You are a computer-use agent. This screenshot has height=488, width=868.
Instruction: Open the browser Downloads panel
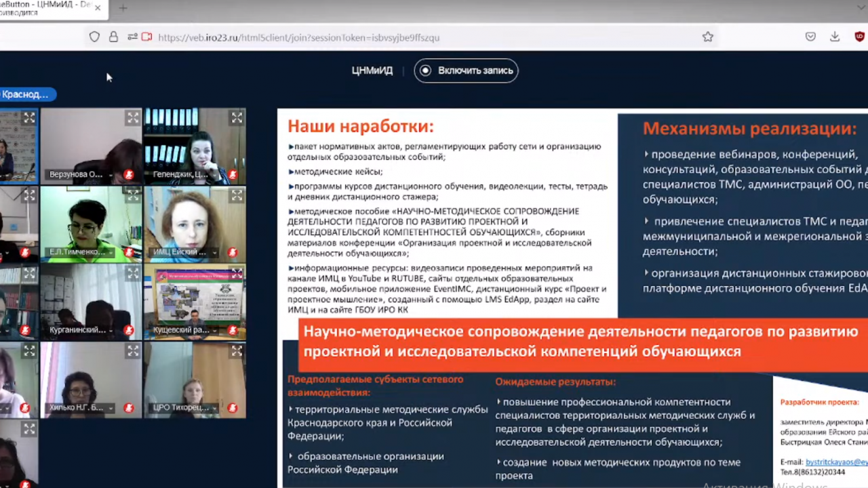835,37
